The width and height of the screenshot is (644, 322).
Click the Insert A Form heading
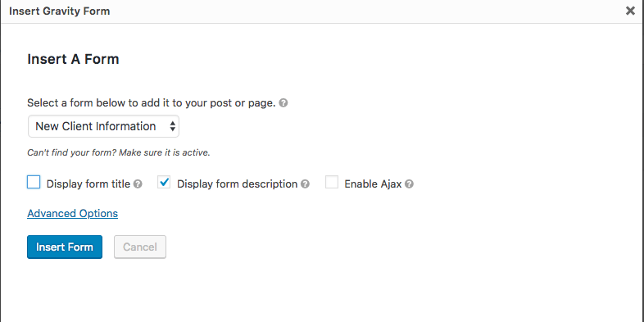[73, 59]
